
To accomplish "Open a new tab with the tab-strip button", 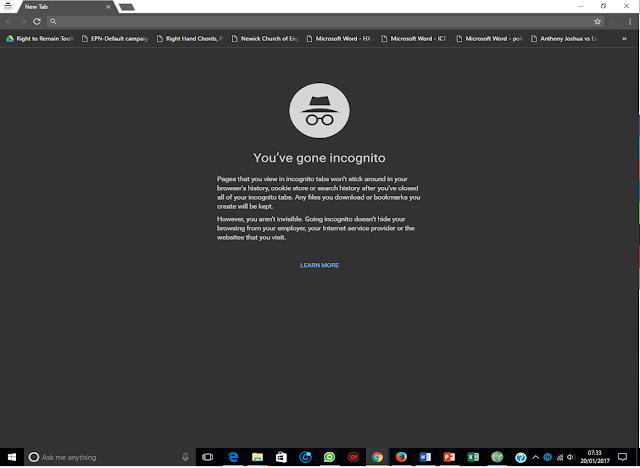I will 127,7.
